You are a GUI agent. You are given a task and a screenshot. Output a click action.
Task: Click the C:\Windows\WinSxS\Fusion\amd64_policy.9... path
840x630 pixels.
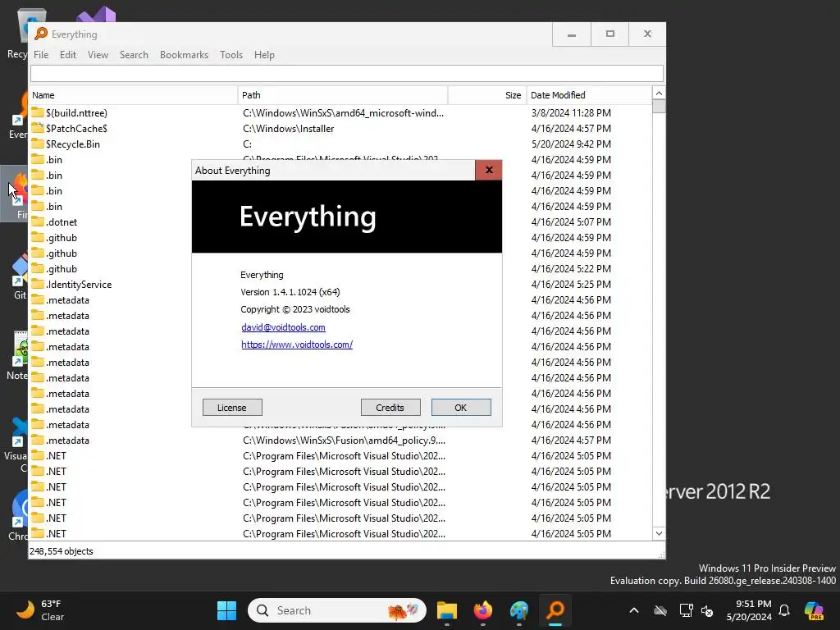(x=344, y=441)
